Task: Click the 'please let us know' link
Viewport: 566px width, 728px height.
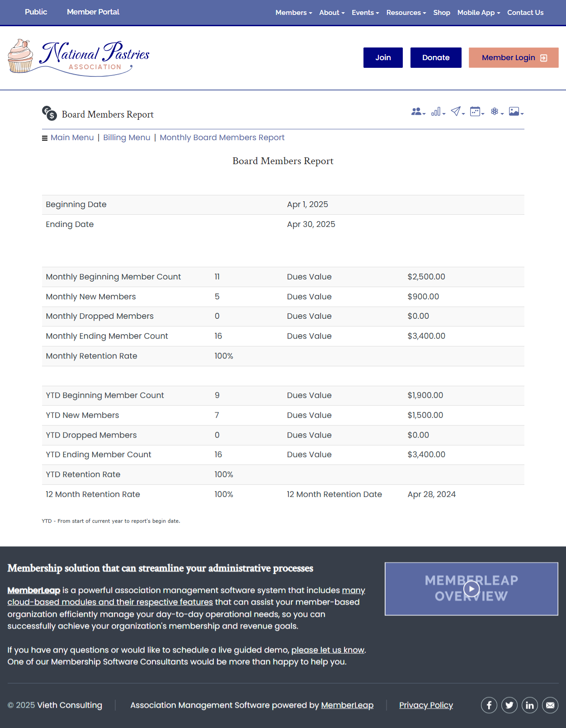Action: click(x=328, y=650)
